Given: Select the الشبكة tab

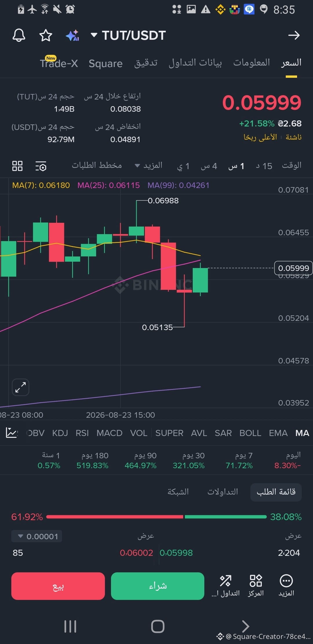Looking at the screenshot, I should click(178, 492).
